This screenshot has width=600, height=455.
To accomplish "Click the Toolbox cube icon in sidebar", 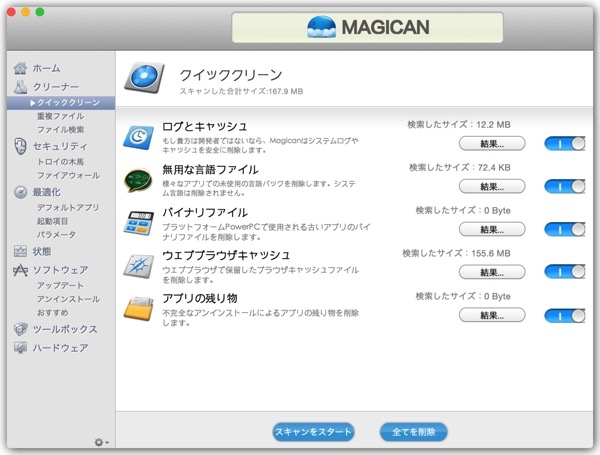I will pyautogui.click(x=20, y=329).
